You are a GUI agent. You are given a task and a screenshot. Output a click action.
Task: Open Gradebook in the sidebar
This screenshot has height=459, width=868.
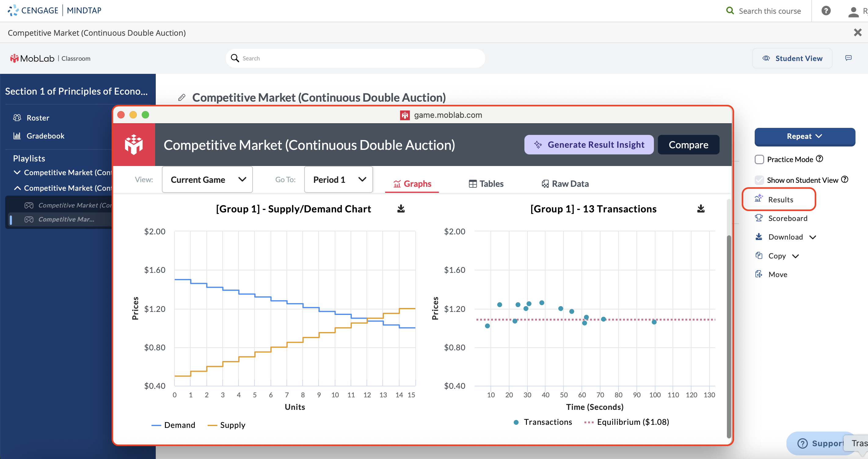[x=39, y=136]
